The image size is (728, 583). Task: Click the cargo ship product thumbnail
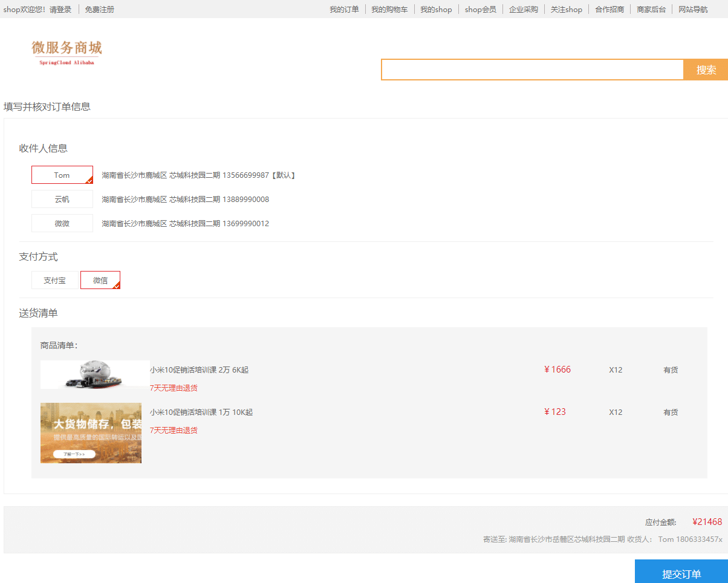click(x=95, y=374)
